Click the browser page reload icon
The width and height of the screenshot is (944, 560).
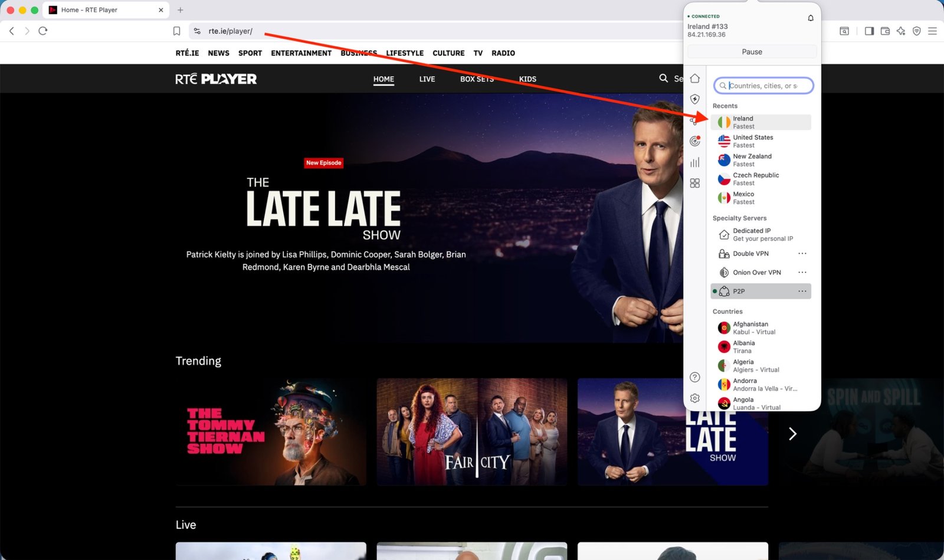pos(43,31)
